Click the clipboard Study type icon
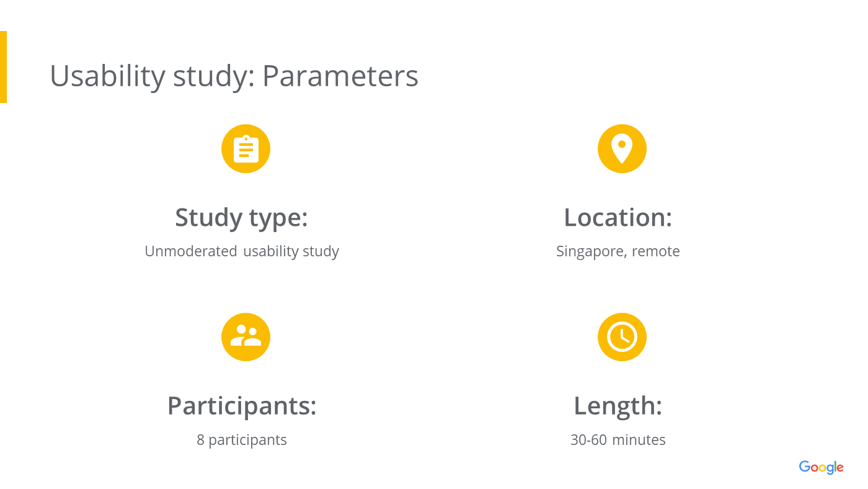The image size is (868, 489). (x=246, y=149)
